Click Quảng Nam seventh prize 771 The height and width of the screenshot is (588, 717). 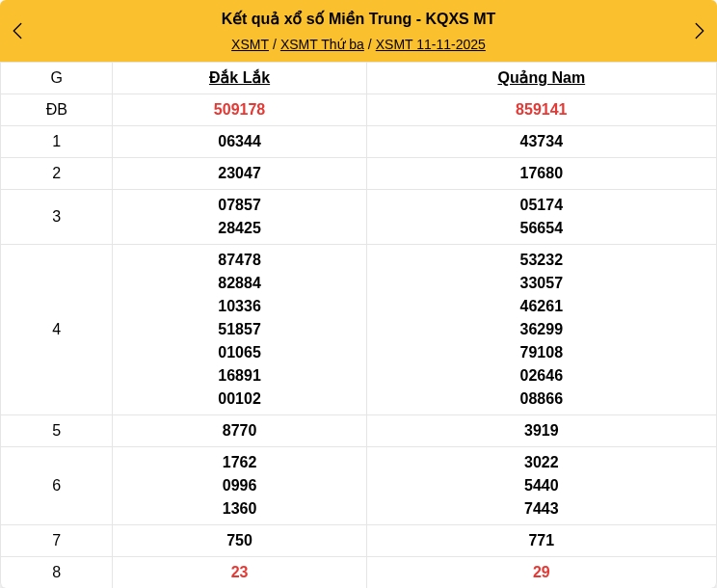coord(541,541)
